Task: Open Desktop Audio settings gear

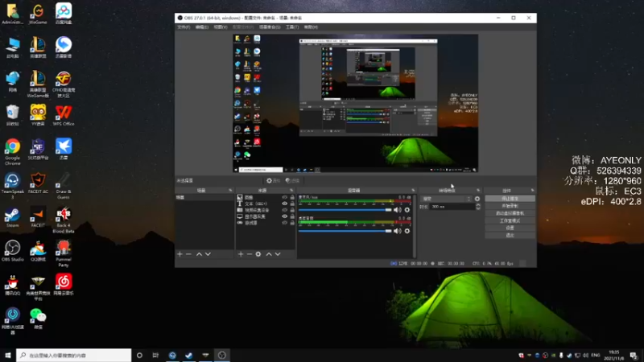Action: [x=407, y=231]
